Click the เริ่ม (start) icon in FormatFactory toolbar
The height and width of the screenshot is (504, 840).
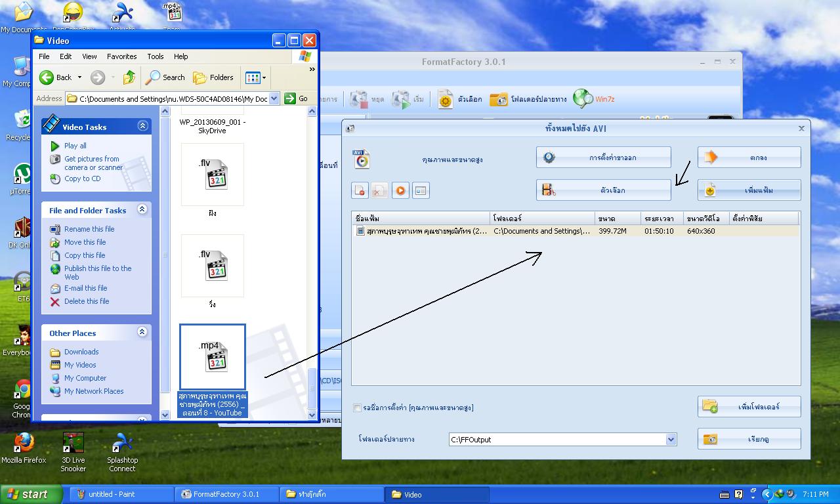400,99
